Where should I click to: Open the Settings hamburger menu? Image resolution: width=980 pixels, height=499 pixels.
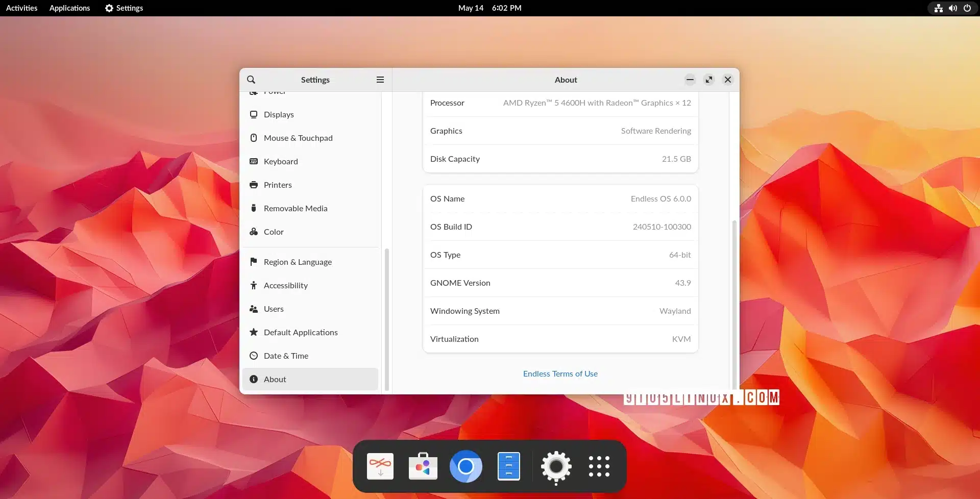[x=380, y=80]
